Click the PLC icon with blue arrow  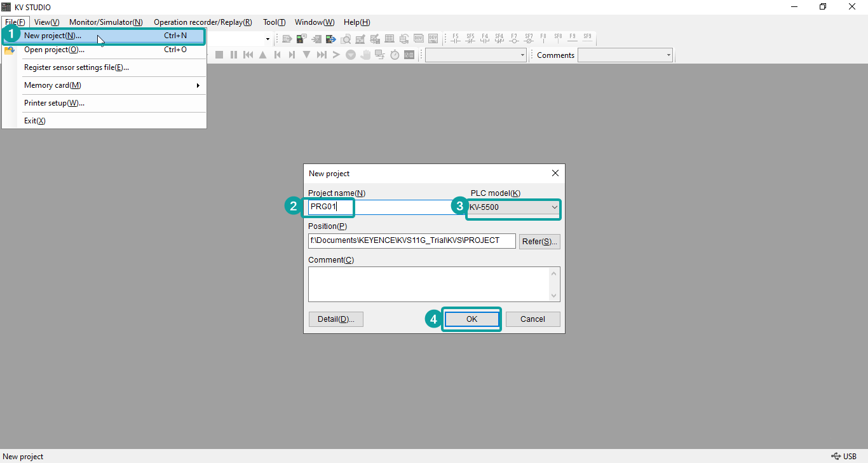[331, 38]
